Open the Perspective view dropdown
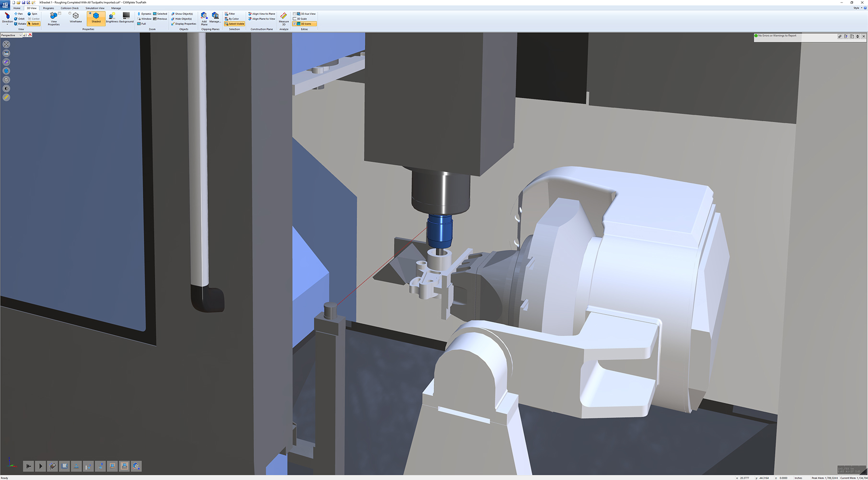The height and width of the screenshot is (480, 868). coord(11,35)
